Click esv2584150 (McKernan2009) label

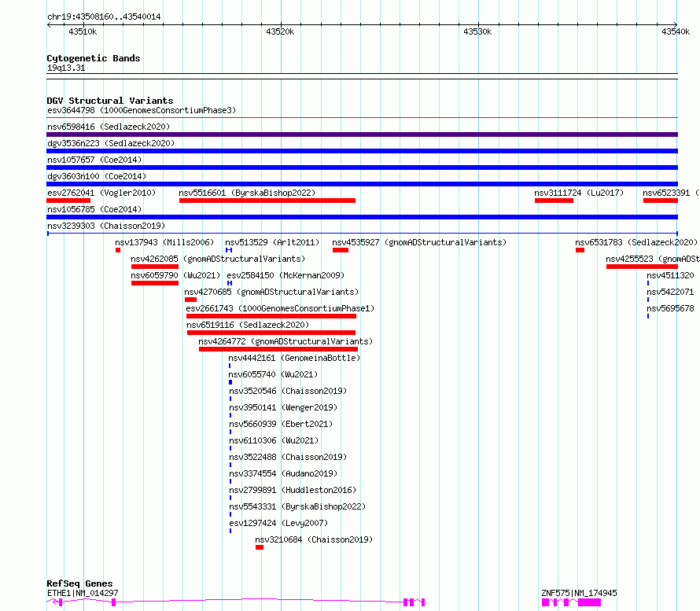(286, 275)
